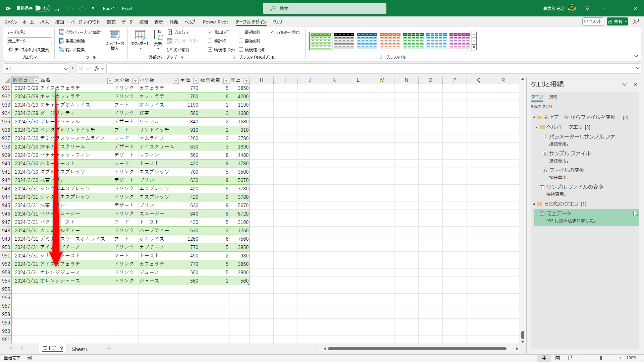Click the Unlink (リンク解除) icon
644x362 pixels.
(170, 50)
